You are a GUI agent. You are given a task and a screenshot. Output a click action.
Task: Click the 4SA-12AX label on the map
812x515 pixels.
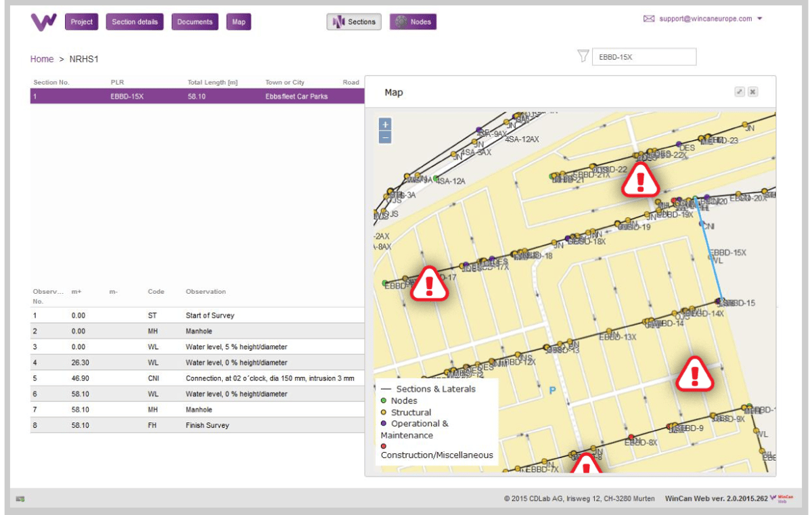pyautogui.click(x=522, y=139)
